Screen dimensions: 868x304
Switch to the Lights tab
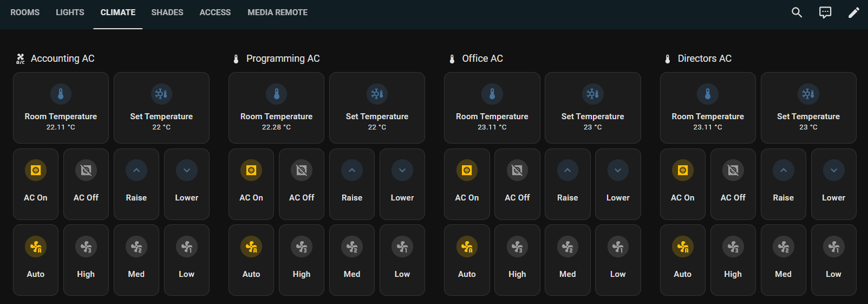[x=70, y=12]
